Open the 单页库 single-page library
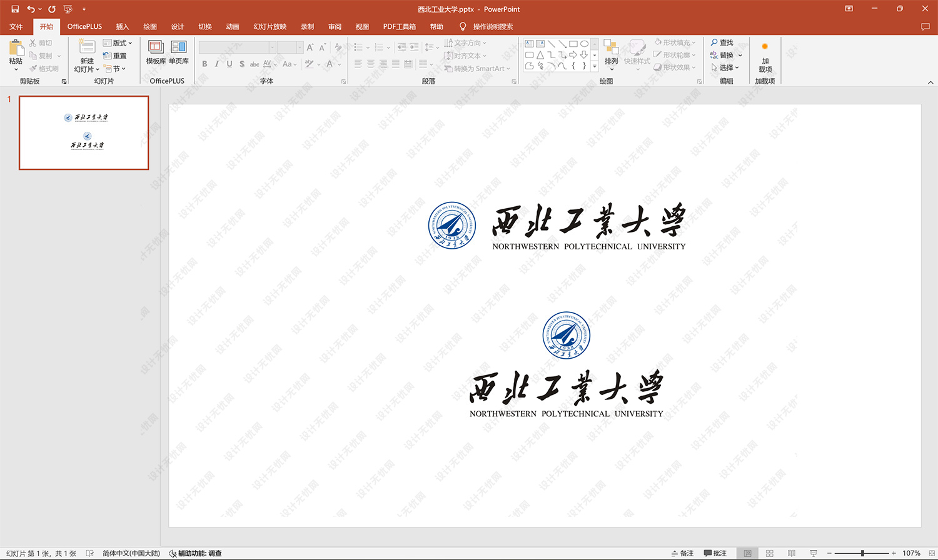This screenshot has height=560, width=938. 179,52
